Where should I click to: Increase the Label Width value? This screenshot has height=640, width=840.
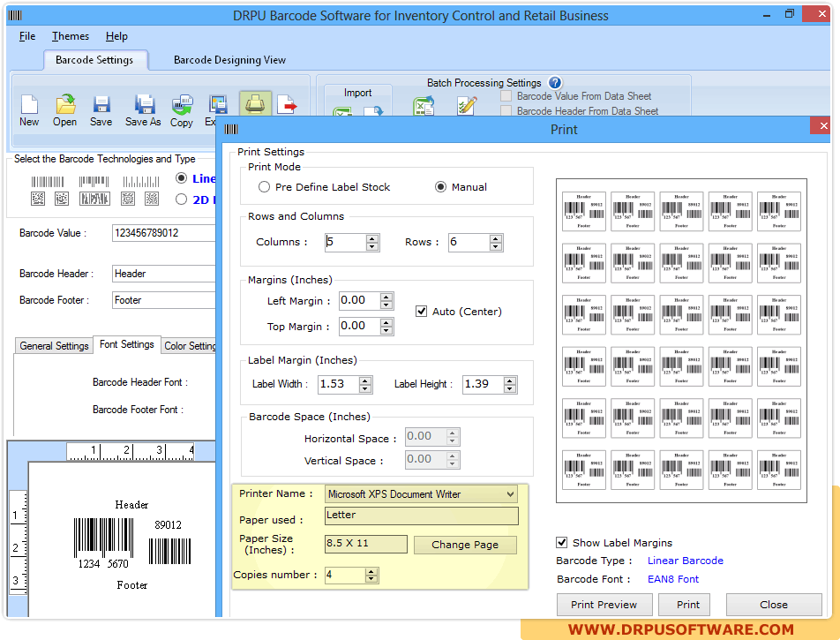(365, 380)
